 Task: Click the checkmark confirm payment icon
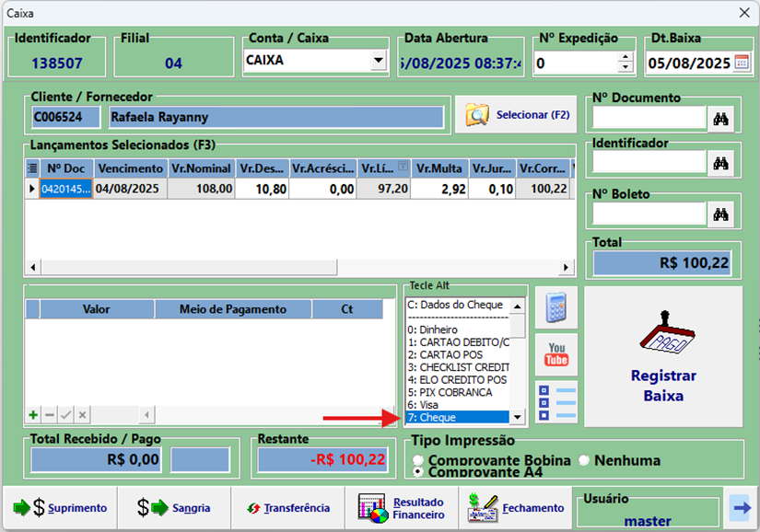66,415
